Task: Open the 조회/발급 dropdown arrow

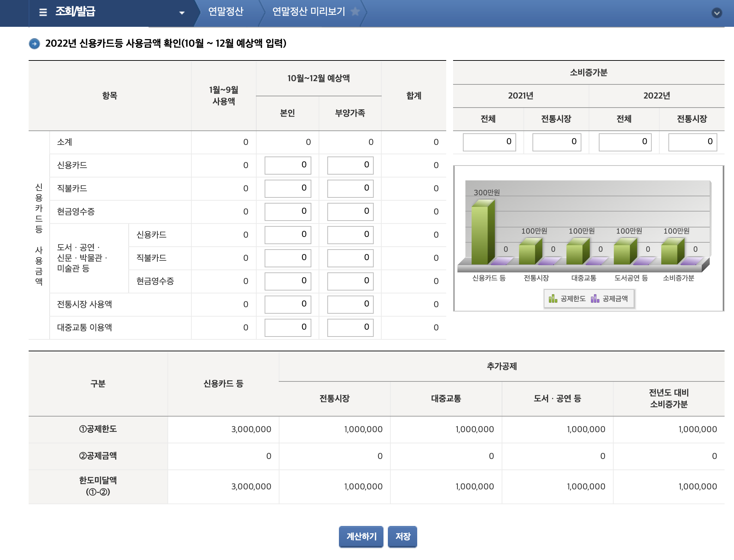Action: [181, 12]
